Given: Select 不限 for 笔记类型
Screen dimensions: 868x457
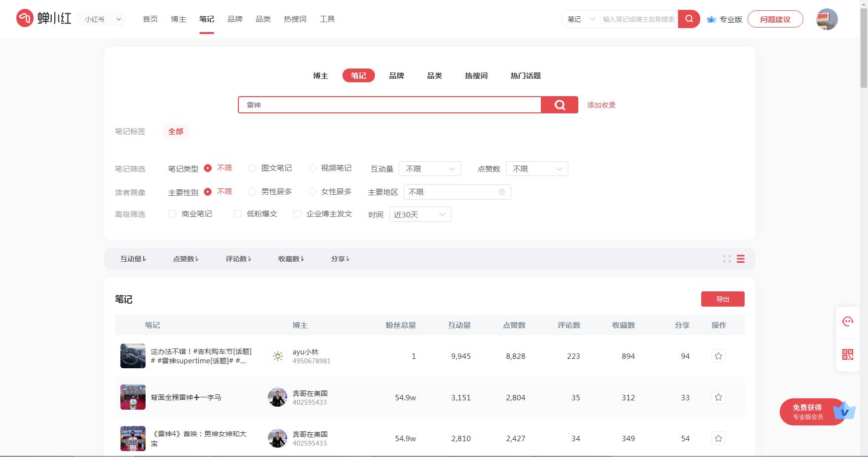Looking at the screenshot, I should (x=218, y=168).
